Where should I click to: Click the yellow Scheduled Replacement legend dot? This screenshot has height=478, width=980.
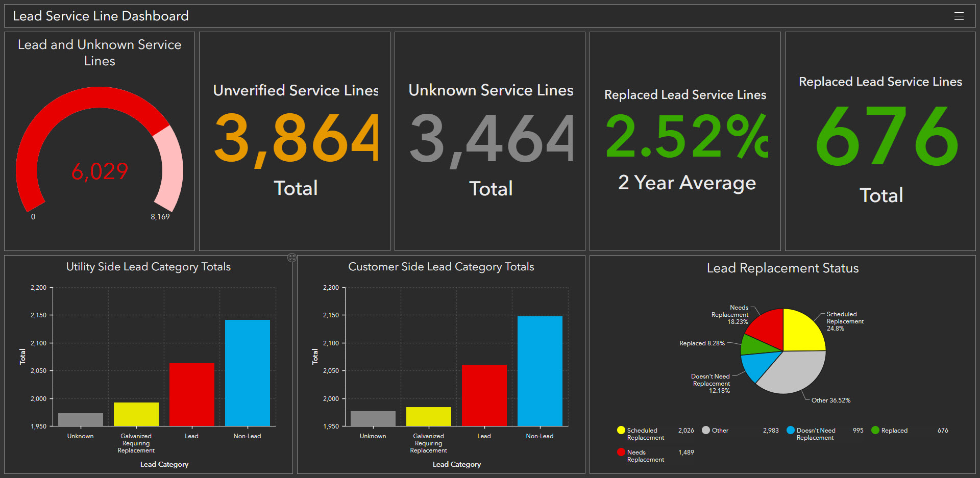pos(621,430)
